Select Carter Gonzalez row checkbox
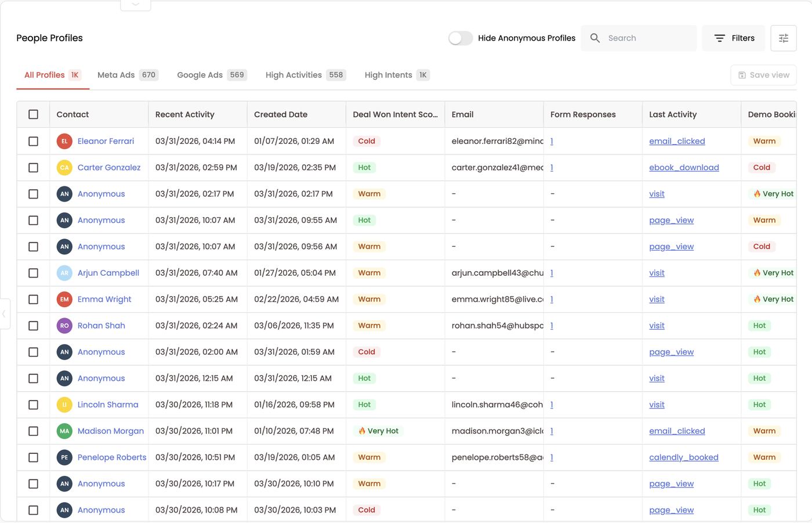The width and height of the screenshot is (812, 523). pos(33,168)
